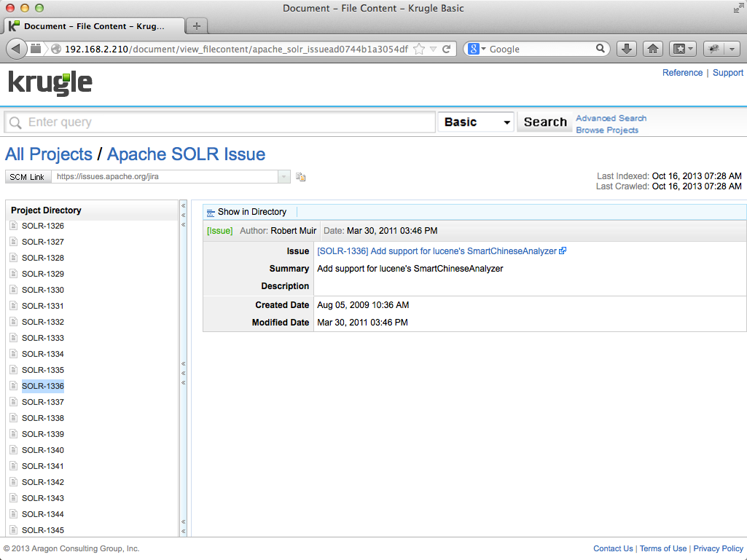Go to the browser home icon

(653, 49)
